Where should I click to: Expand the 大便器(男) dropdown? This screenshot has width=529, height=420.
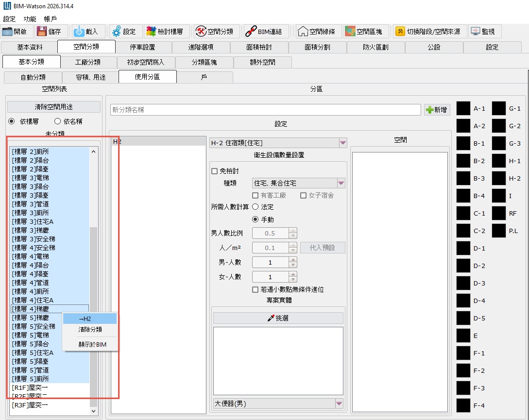point(339,403)
